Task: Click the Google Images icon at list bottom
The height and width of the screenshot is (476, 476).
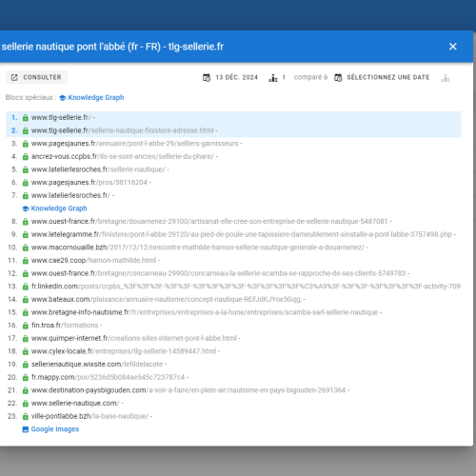Action: tap(26, 429)
